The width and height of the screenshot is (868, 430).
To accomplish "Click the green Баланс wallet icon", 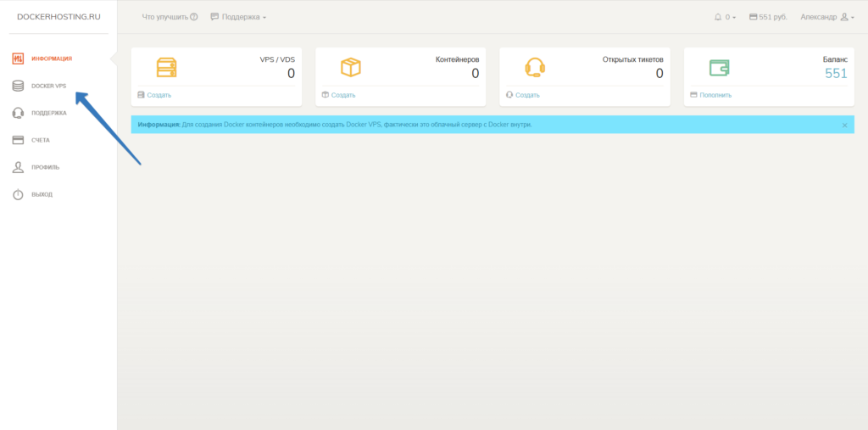I will (x=719, y=67).
